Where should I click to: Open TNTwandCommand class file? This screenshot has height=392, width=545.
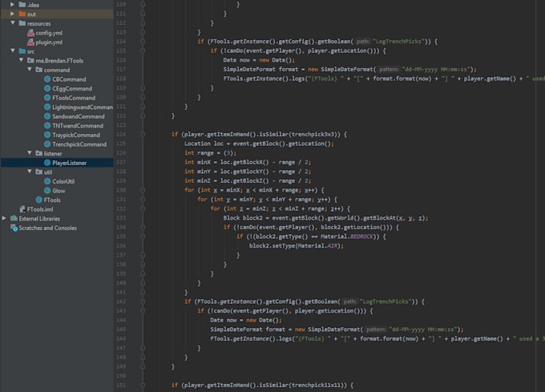pyautogui.click(x=78, y=126)
